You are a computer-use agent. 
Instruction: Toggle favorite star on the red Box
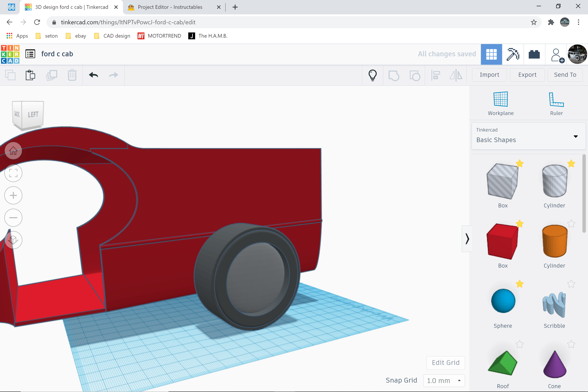point(519,224)
